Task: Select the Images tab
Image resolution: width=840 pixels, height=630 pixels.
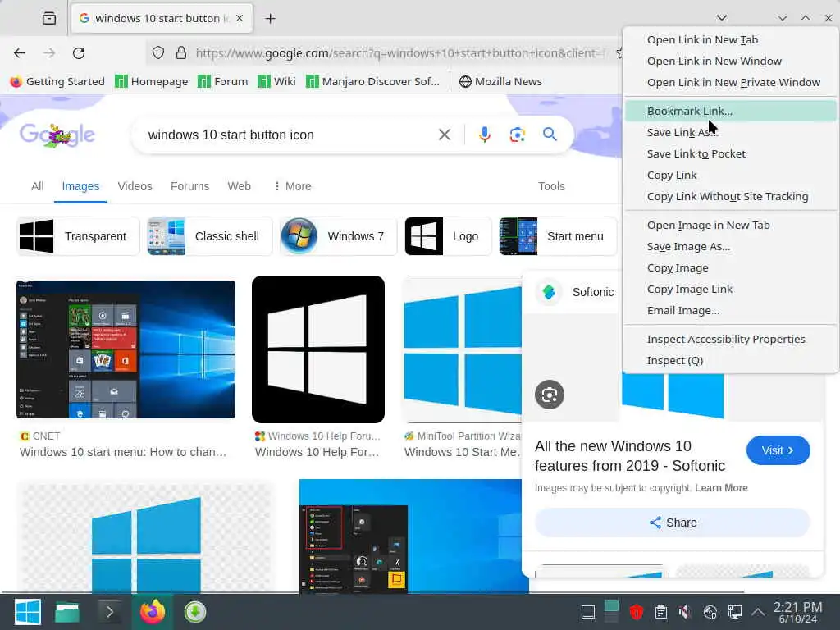Action: (80, 186)
